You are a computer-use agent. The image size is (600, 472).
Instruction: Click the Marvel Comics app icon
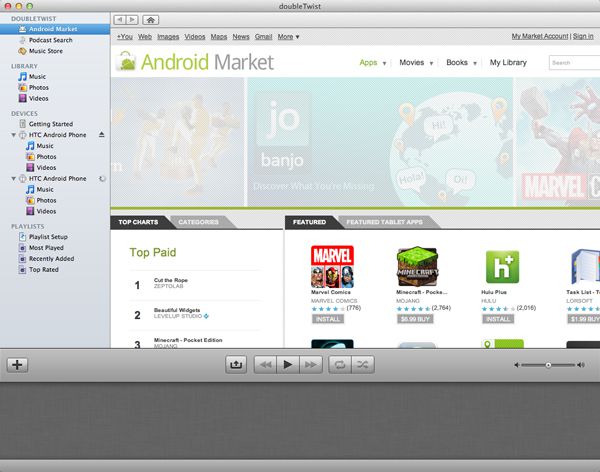[x=332, y=268]
